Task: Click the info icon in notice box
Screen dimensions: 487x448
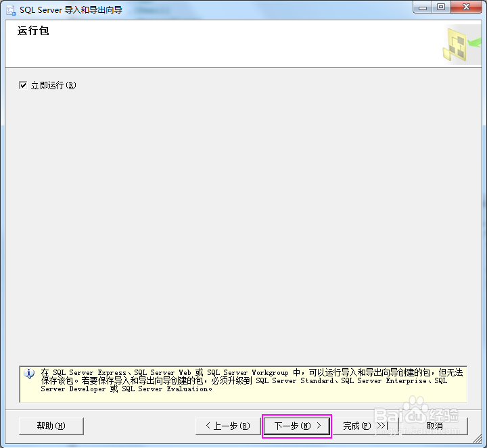Action: 29,374
